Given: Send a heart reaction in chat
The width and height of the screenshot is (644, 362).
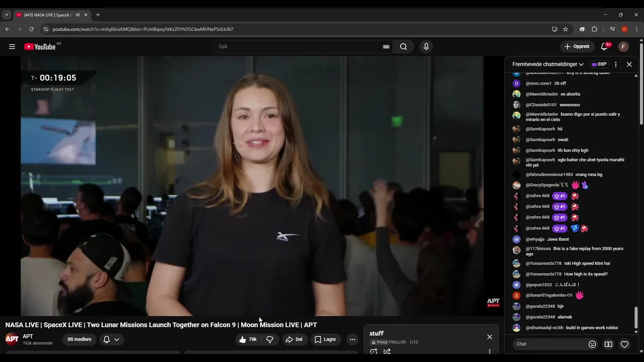Looking at the screenshot, I should 624,344.
